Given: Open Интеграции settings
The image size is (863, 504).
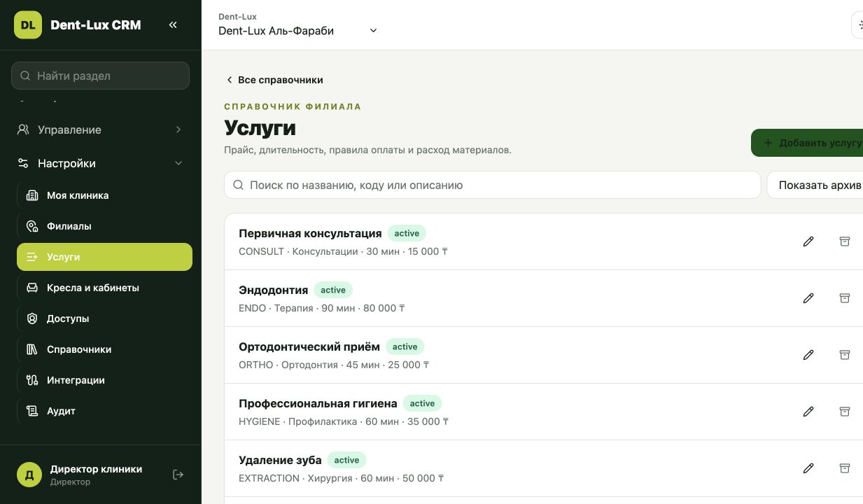Looking at the screenshot, I should coord(104,380).
